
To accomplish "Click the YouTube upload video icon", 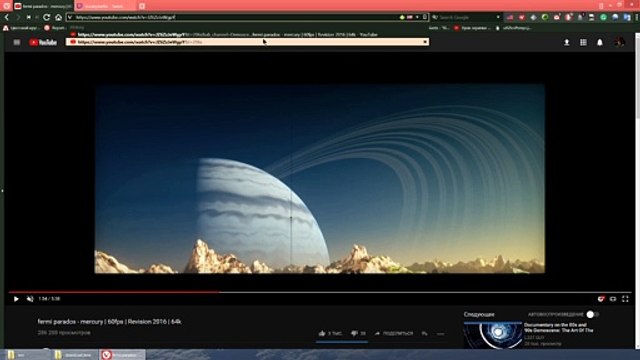I will tap(567, 42).
